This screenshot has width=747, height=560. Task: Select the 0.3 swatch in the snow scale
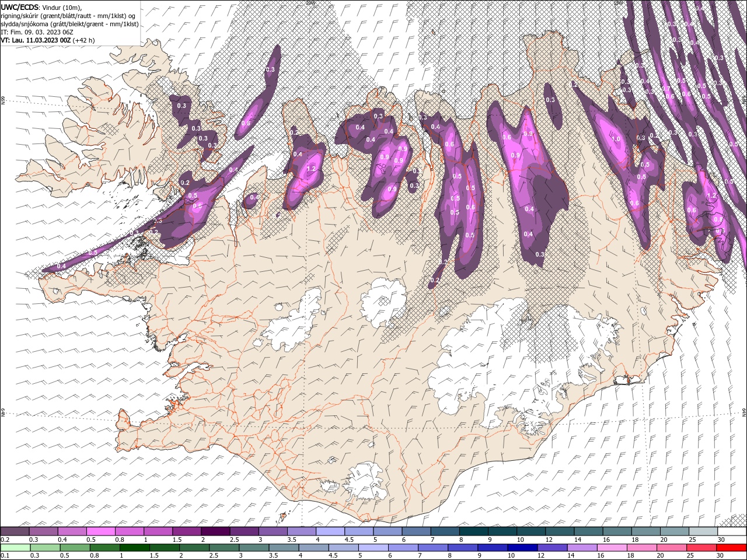point(43,531)
